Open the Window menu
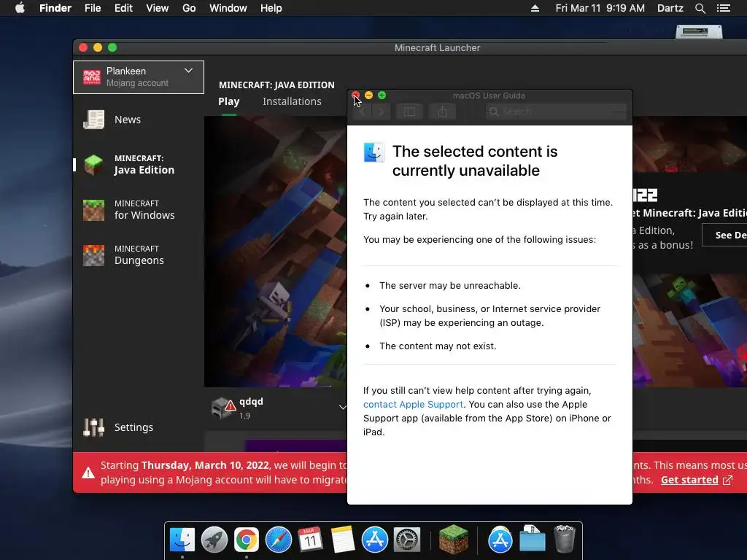This screenshot has height=560, width=747. pos(228,8)
